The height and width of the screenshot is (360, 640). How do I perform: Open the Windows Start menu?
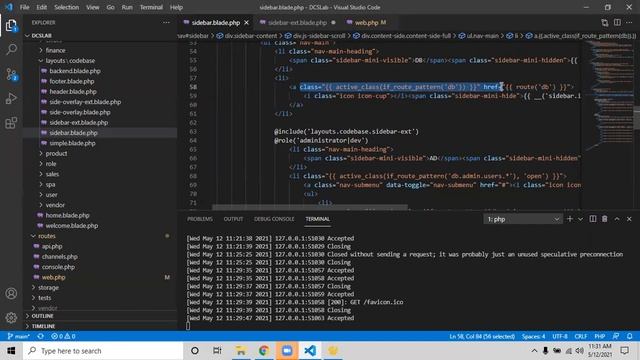click(x=11, y=351)
